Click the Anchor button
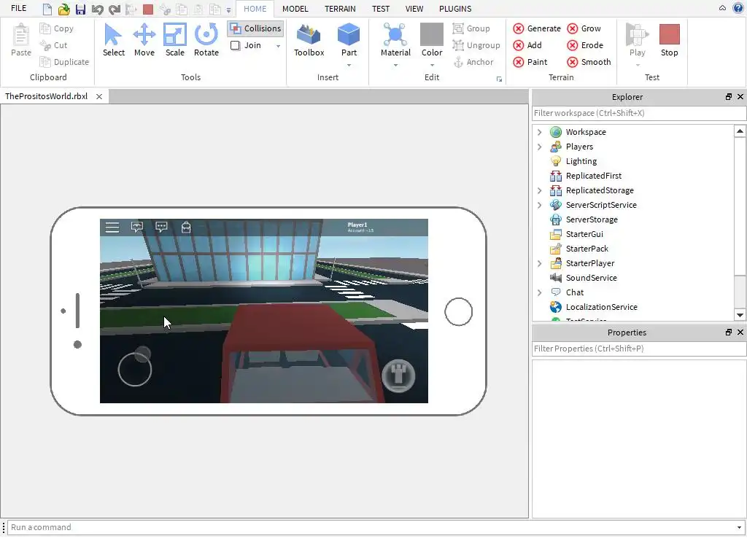This screenshot has width=747, height=560. pos(473,62)
